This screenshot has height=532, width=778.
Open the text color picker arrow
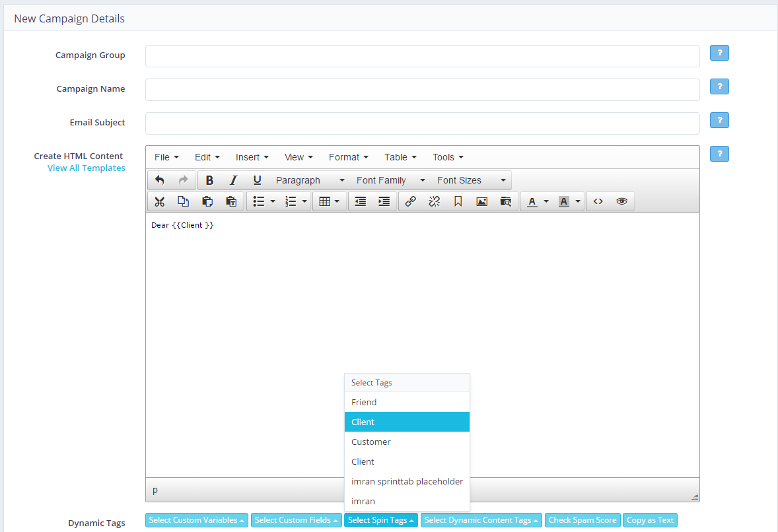pos(546,201)
